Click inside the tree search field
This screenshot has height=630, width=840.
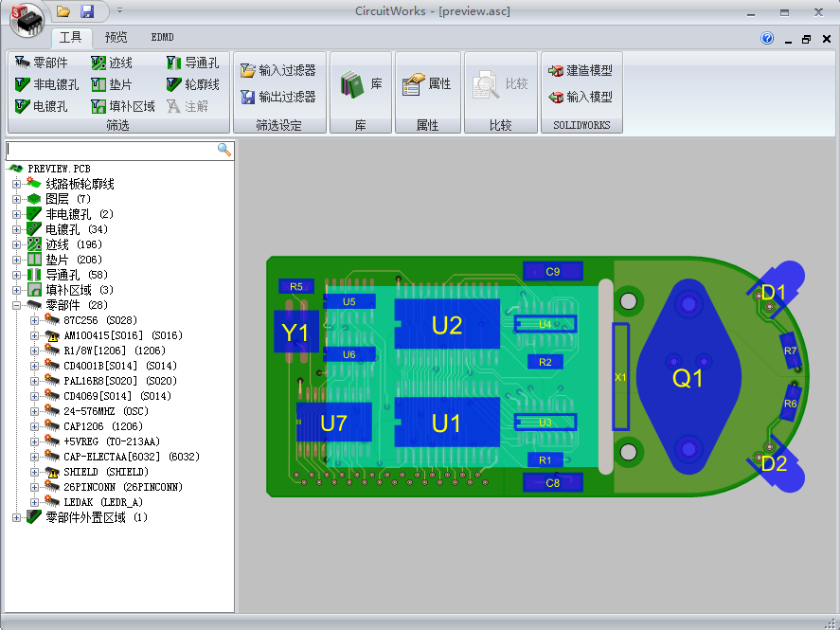pos(109,150)
